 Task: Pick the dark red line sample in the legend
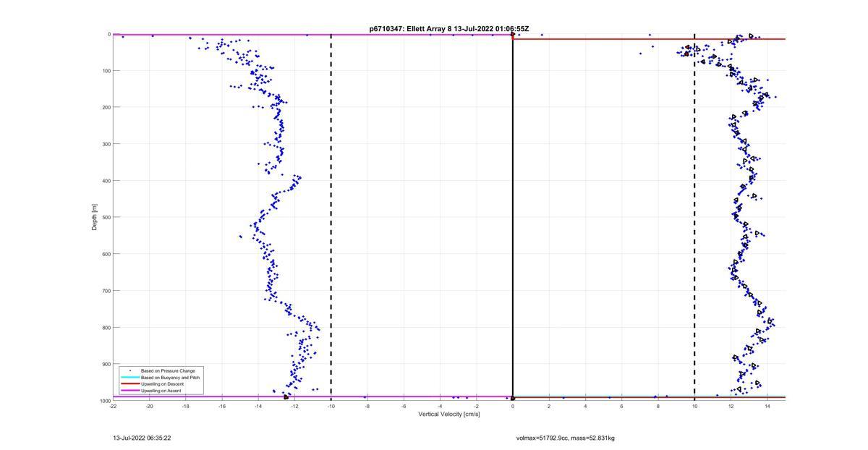click(x=130, y=384)
